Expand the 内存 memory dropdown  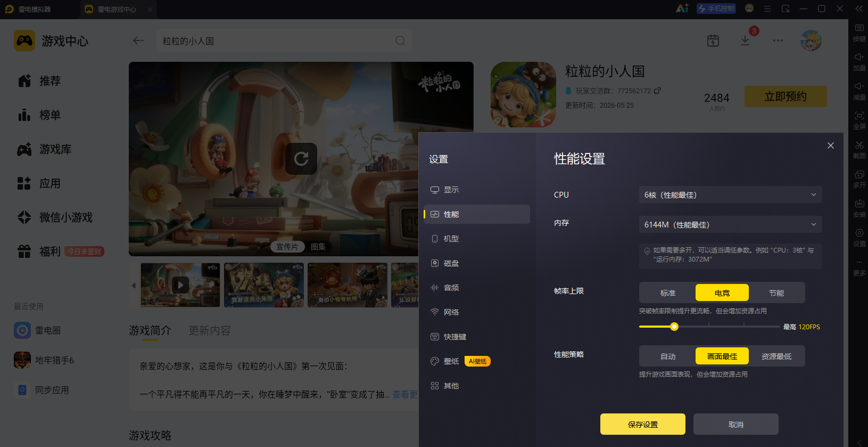pos(730,224)
